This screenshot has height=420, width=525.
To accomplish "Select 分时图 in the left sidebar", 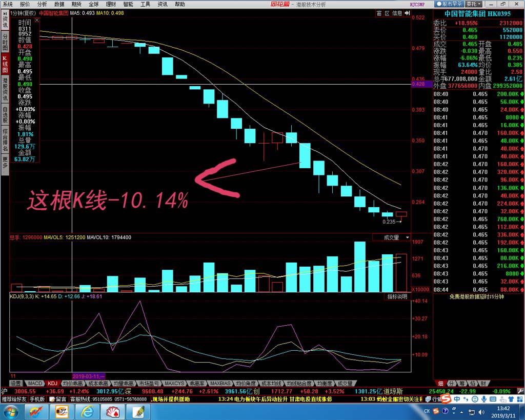I will (5, 42).
